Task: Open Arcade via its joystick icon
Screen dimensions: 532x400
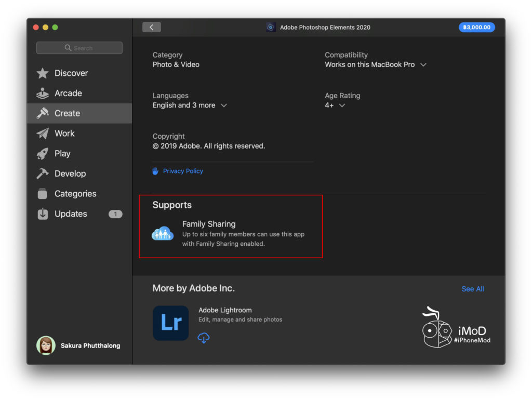Action: pyautogui.click(x=43, y=94)
